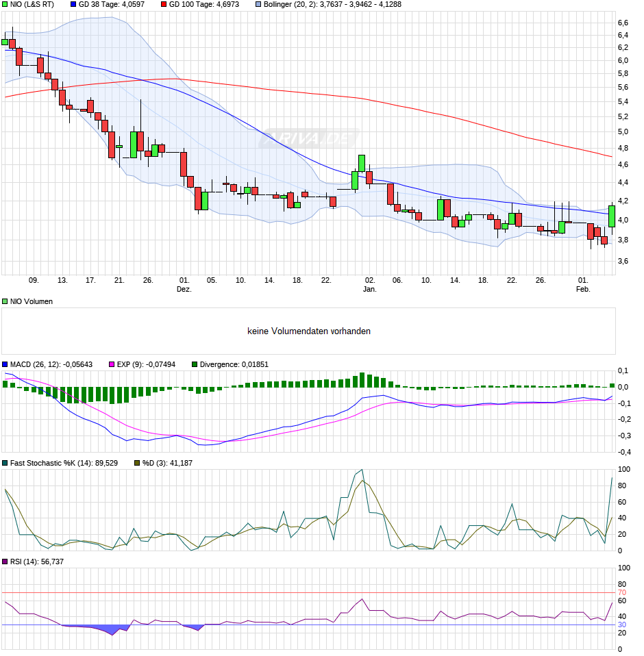644x656 pixels.
Task: Click the blue 30 RSI threshold label
Action: pos(622,625)
